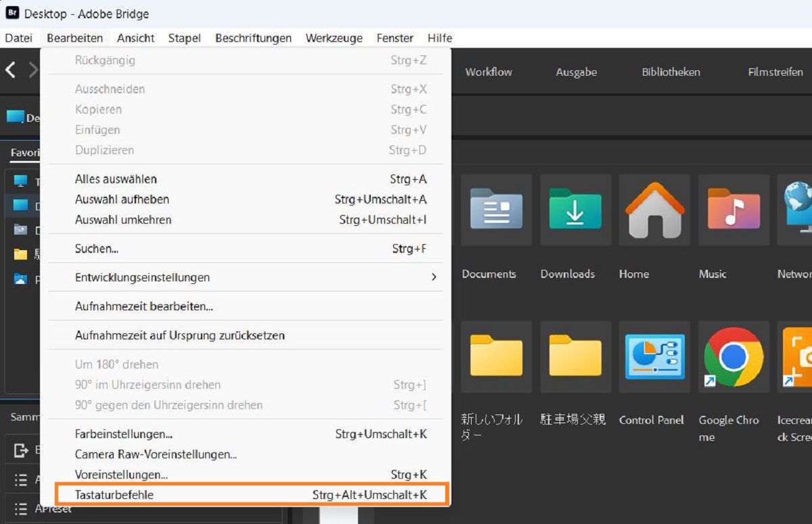This screenshot has height=524, width=812.
Task: Switch to the Bibliotheken workspace
Action: (x=671, y=72)
